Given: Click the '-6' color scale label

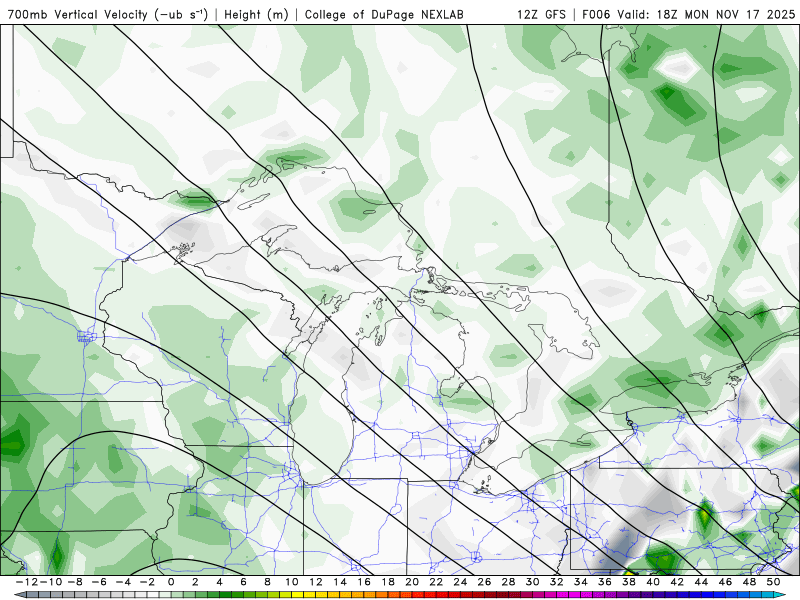Looking at the screenshot, I should [x=101, y=582].
